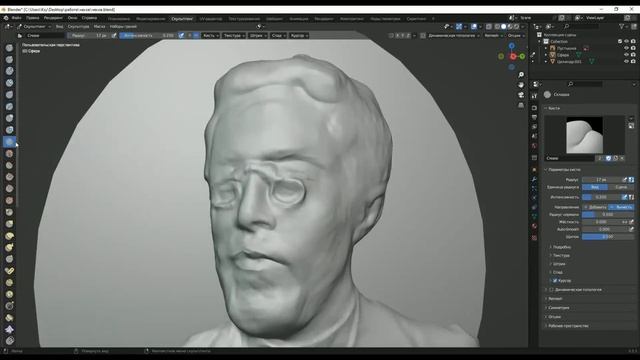This screenshot has width=640, height=360.
Task: Set radius unit to Сцена
Action: click(x=621, y=187)
